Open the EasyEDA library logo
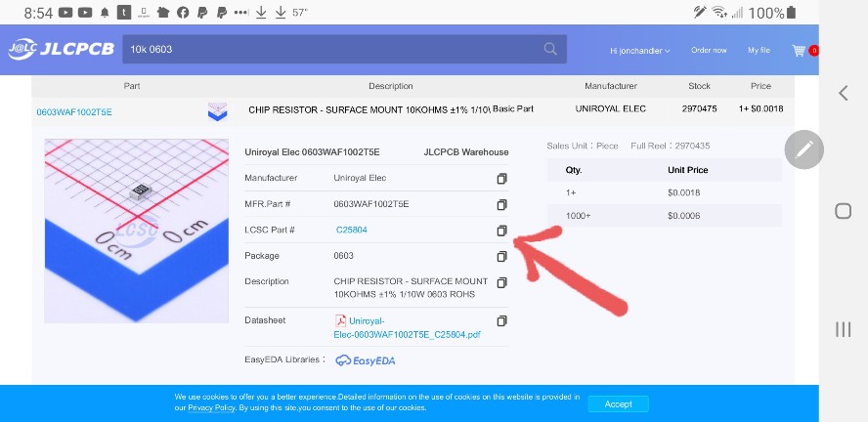868x422 pixels. [x=366, y=360]
